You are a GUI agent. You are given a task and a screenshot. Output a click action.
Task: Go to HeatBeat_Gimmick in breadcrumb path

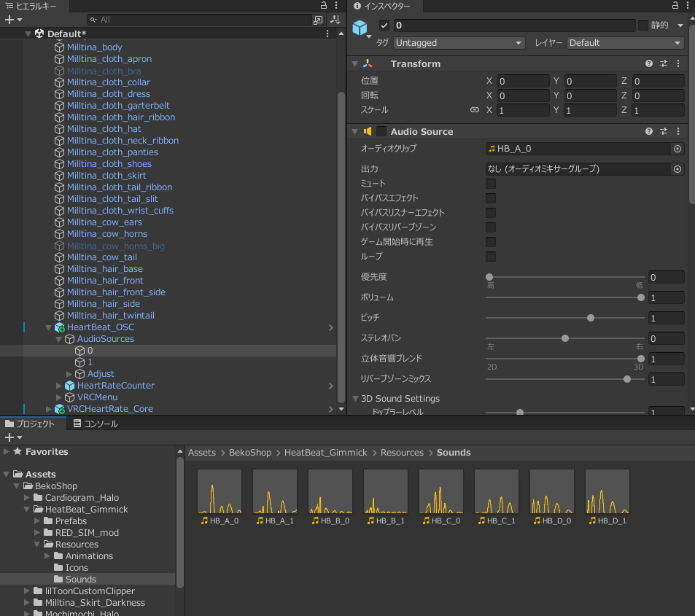pyautogui.click(x=326, y=453)
